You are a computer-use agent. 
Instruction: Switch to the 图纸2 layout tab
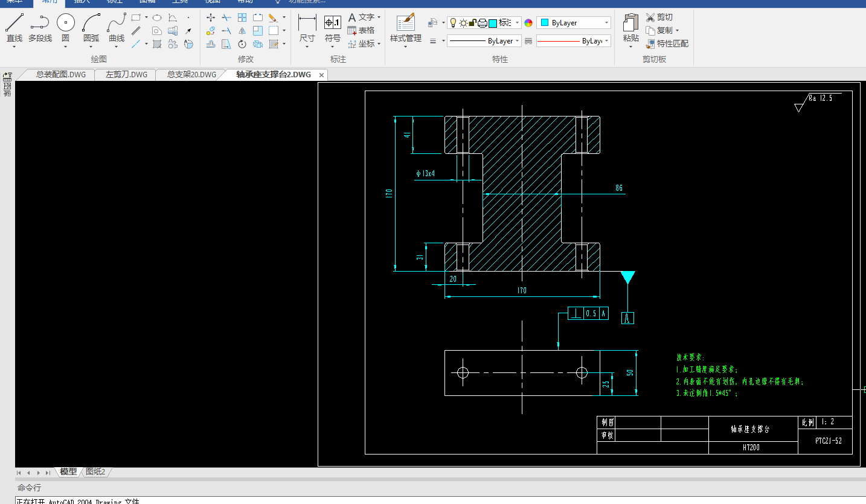pos(95,472)
